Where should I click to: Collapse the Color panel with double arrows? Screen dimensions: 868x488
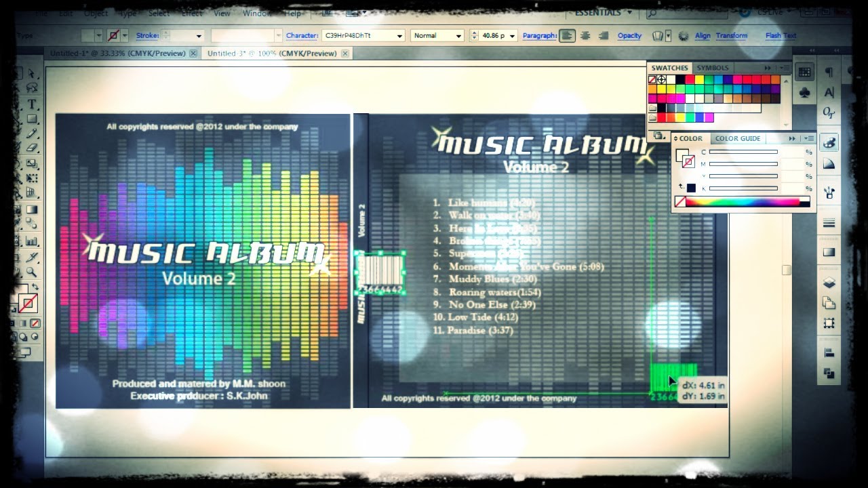tap(792, 138)
